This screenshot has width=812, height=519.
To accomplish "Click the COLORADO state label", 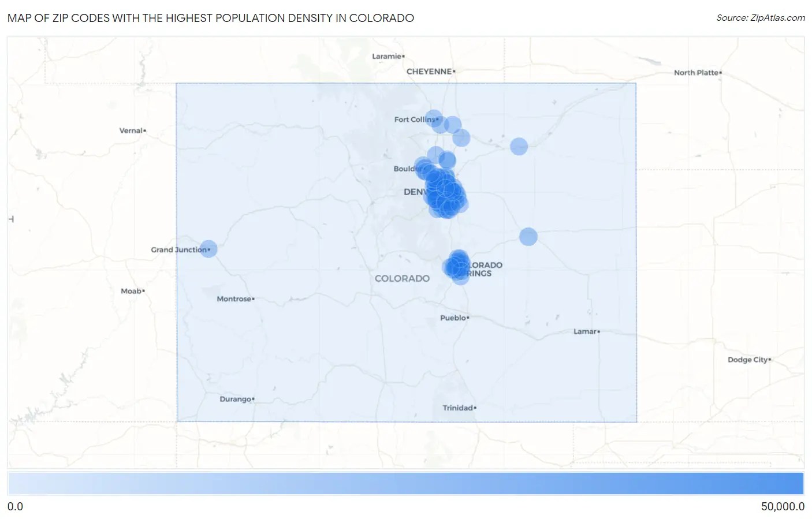I will (402, 278).
